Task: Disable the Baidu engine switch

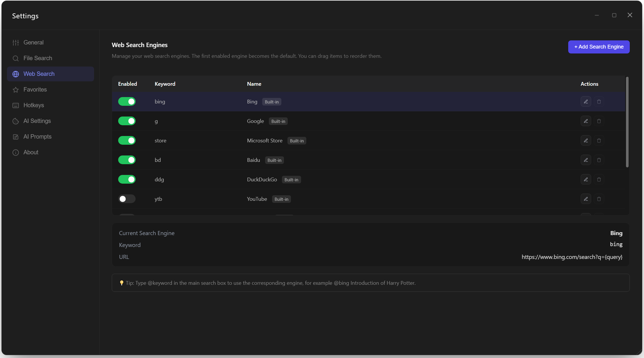Action: click(x=127, y=160)
